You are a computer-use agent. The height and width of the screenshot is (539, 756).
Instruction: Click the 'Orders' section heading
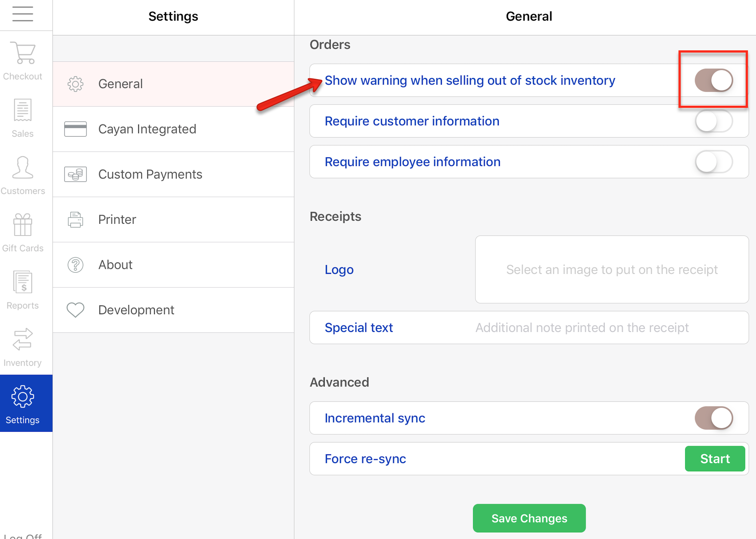(x=330, y=44)
